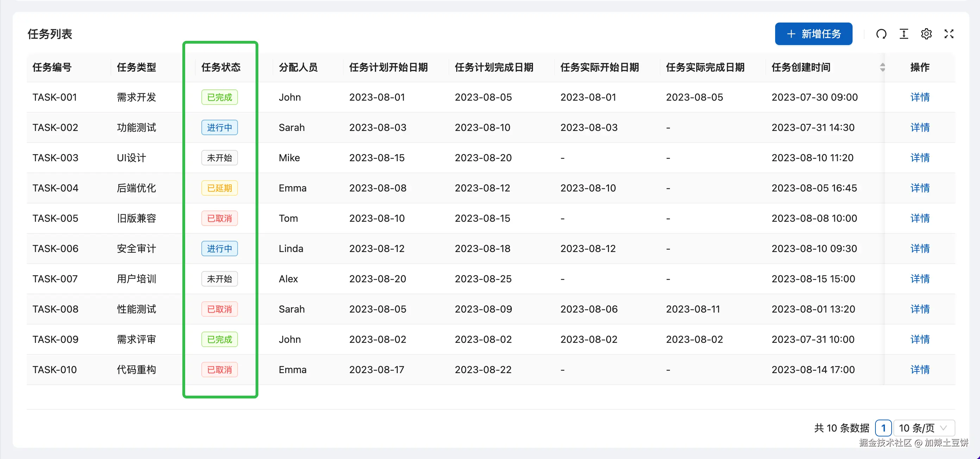Open 详情 link for TASK-010
Screen dimensions: 980x459
[919, 370]
